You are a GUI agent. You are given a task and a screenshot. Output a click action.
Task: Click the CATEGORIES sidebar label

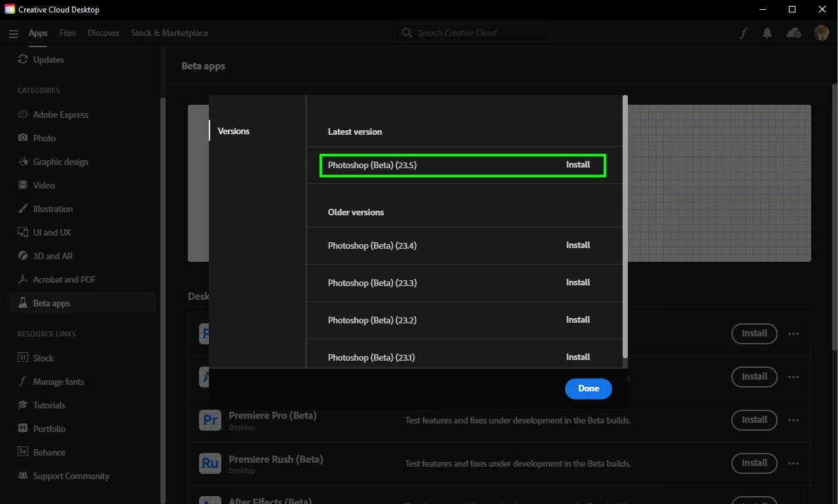click(x=39, y=90)
